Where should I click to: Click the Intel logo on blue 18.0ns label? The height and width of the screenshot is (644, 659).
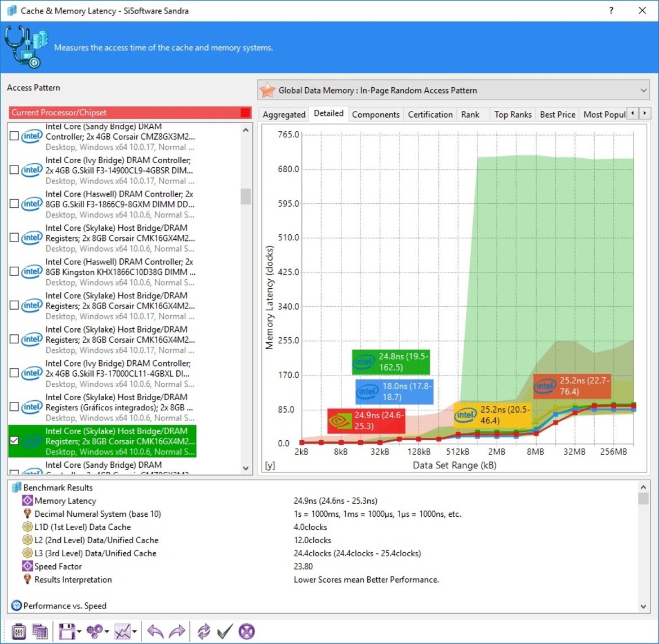tap(367, 392)
